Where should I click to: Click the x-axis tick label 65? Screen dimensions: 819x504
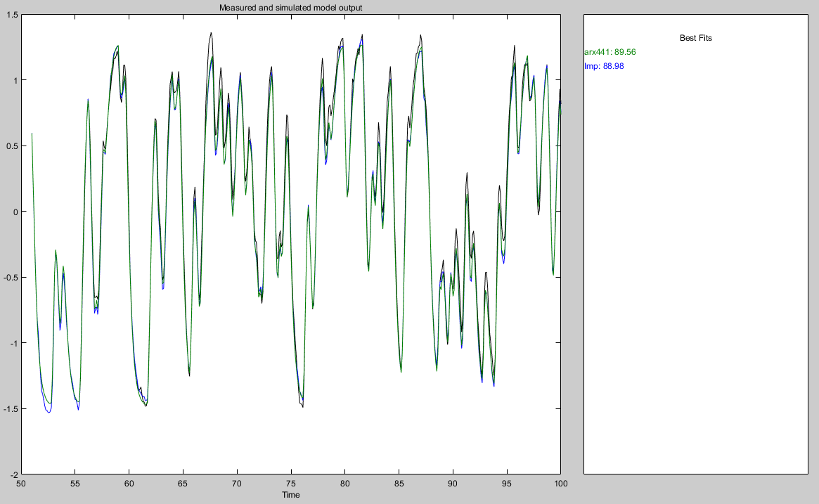183,484
